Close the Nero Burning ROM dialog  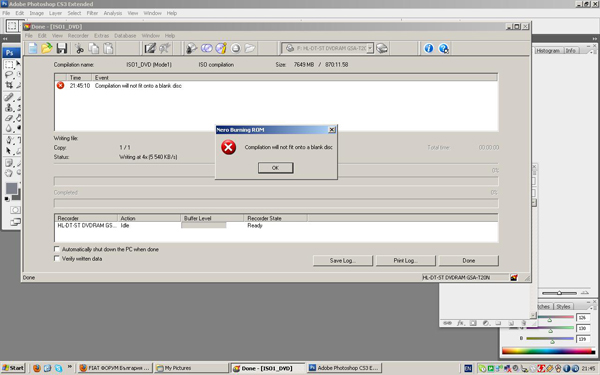pos(332,130)
